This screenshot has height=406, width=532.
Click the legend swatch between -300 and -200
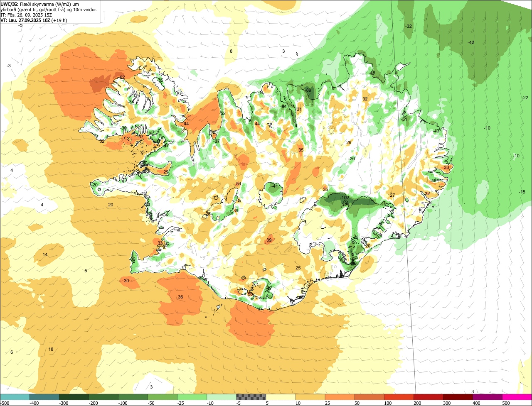tap(74, 397)
